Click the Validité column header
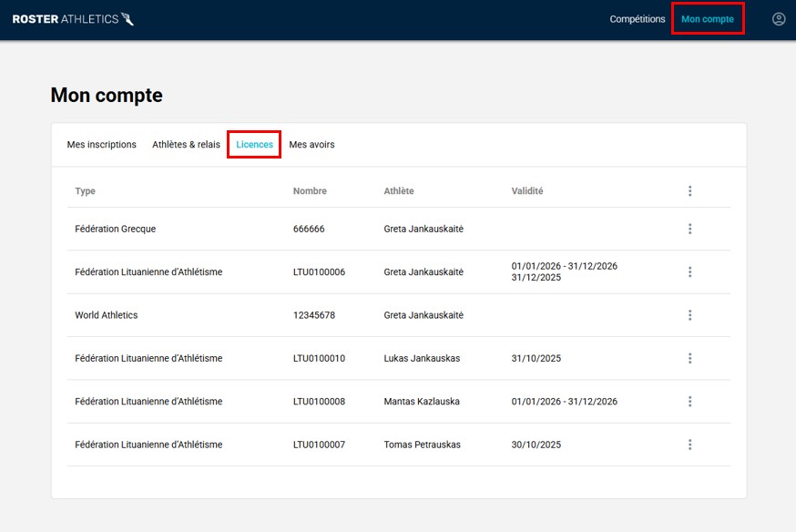Viewport: 796px width, 532px height. (x=527, y=191)
